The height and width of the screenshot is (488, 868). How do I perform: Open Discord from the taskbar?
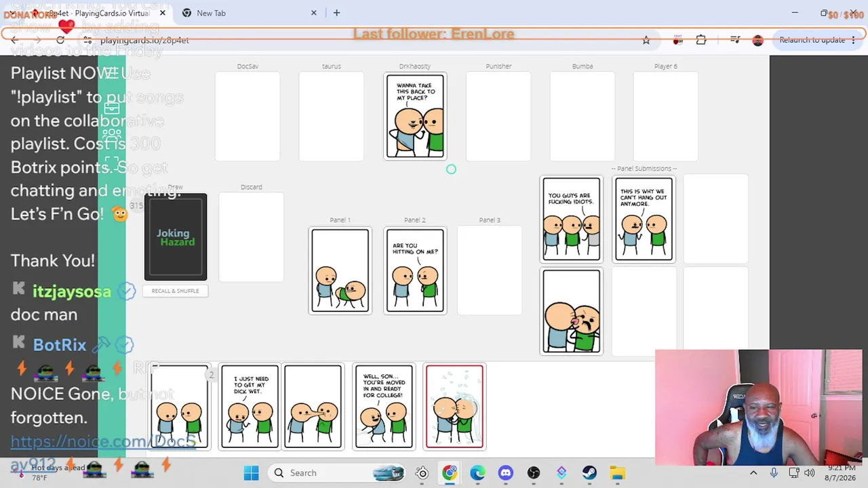[x=505, y=473]
